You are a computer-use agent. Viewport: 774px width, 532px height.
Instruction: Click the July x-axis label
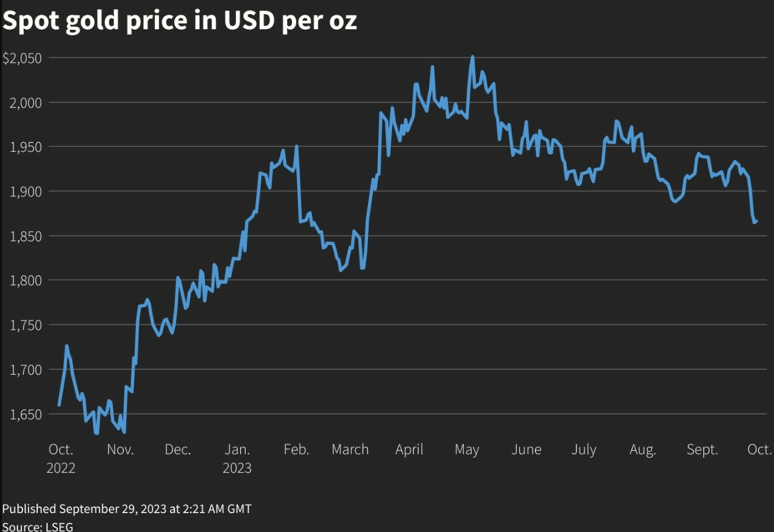[583, 450]
